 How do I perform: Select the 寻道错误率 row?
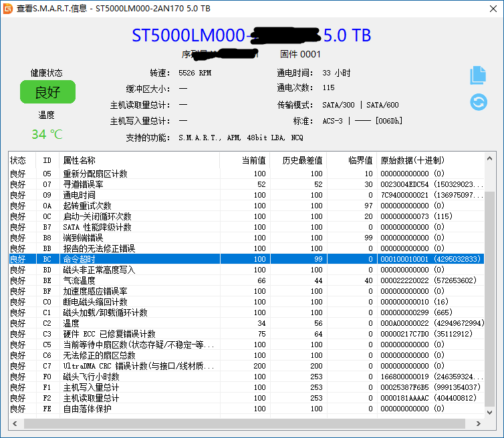(x=247, y=184)
